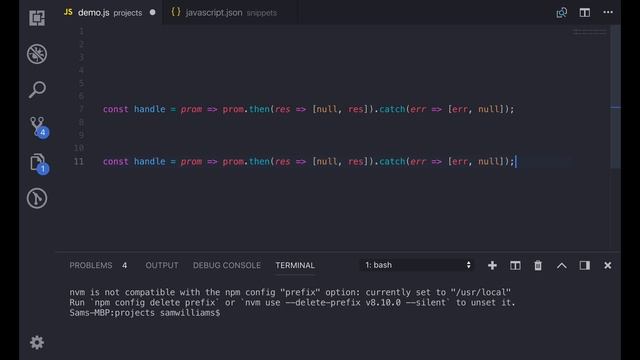Split the editor with split icon
The image size is (640, 360).
coord(584,13)
